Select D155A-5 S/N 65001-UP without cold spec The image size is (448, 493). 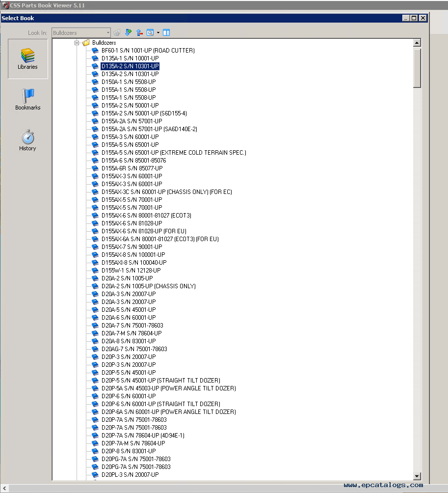(130, 145)
